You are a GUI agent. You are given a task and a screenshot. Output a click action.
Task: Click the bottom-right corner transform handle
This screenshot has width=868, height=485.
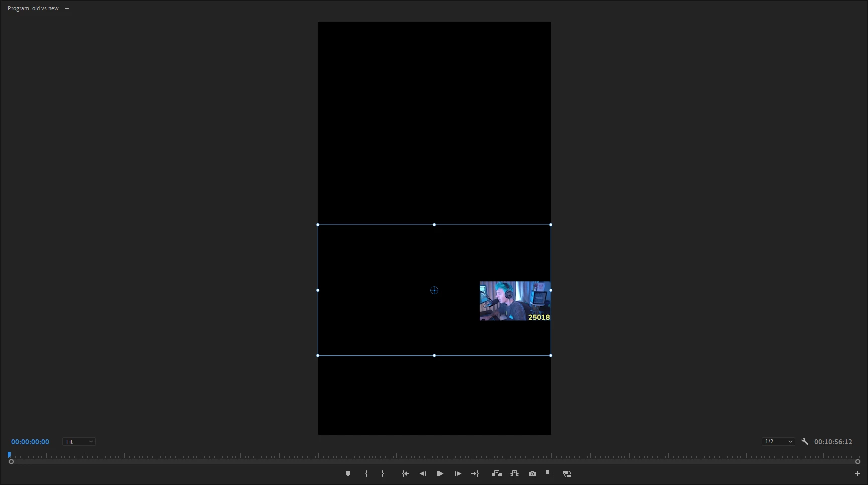[x=551, y=356]
